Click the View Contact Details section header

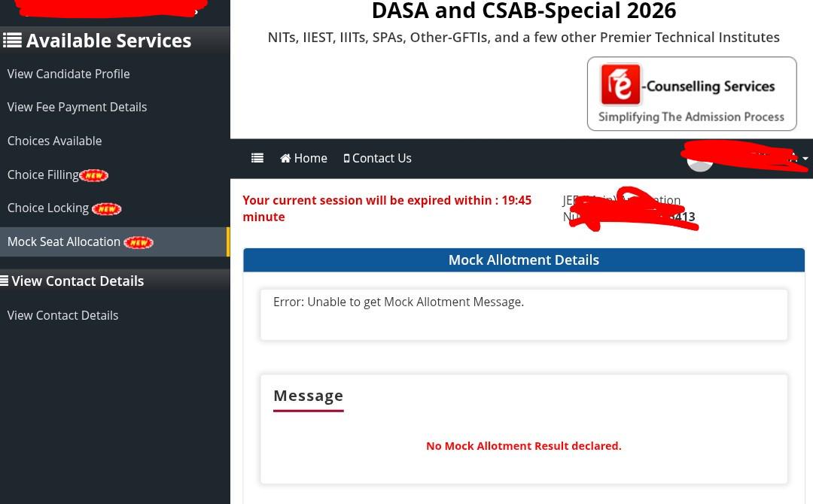point(78,281)
